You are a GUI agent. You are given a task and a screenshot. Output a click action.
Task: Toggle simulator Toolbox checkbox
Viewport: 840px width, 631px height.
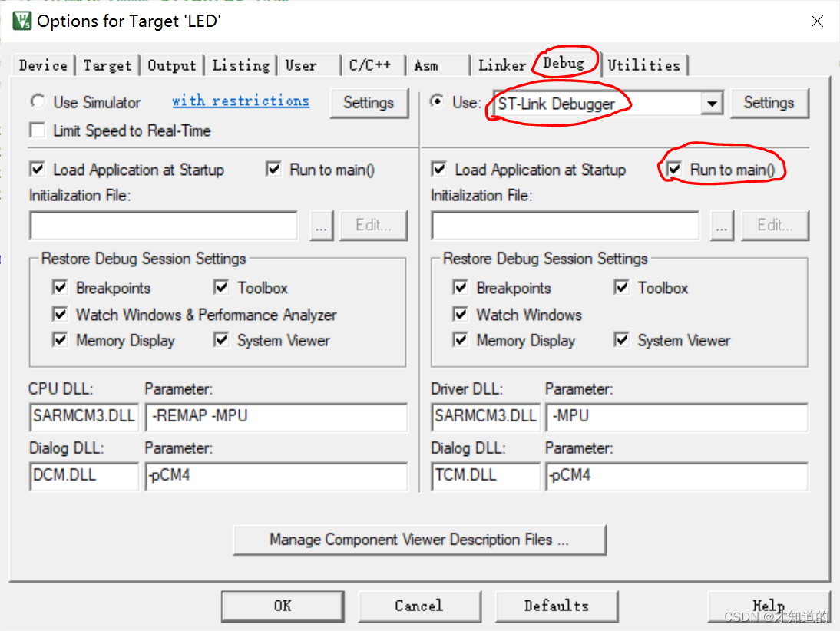[221, 288]
